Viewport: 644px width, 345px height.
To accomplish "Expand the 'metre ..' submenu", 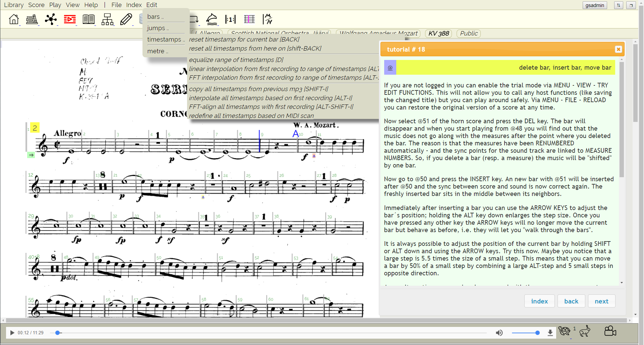I will pyautogui.click(x=158, y=51).
